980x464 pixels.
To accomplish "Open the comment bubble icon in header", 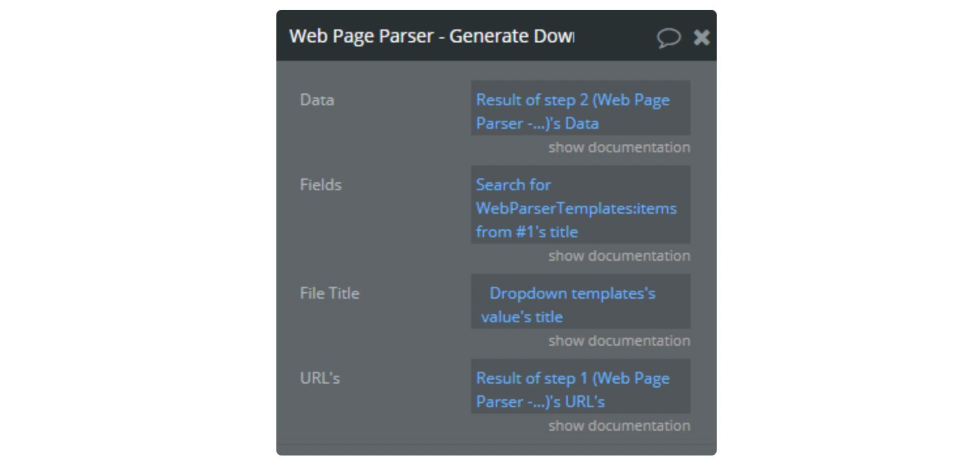I will coord(668,38).
